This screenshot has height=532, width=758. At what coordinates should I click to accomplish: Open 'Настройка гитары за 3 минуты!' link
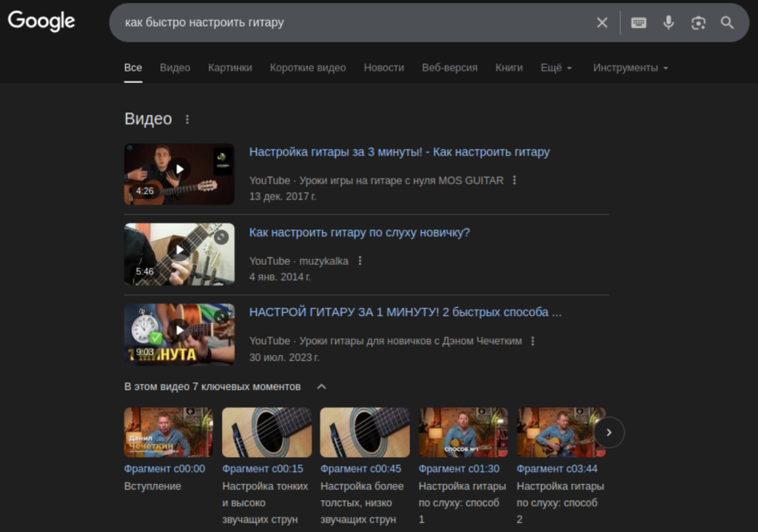[x=399, y=152]
